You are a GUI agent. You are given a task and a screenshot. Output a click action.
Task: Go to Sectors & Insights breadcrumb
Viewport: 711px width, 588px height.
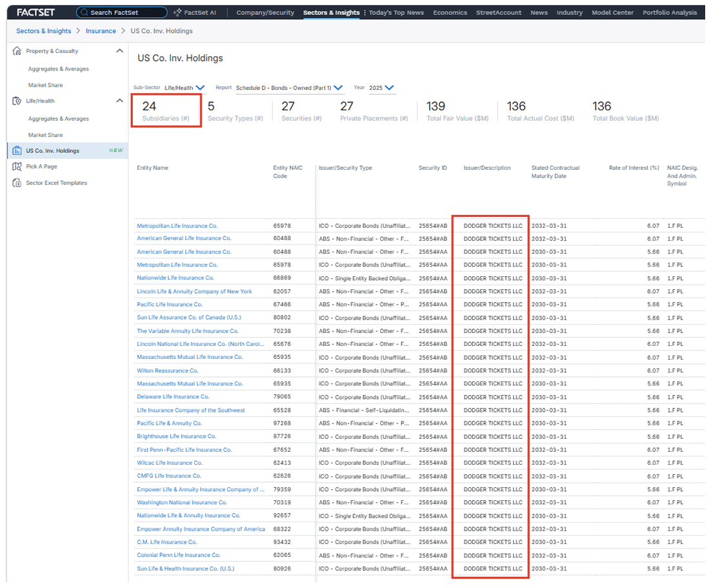(43, 31)
